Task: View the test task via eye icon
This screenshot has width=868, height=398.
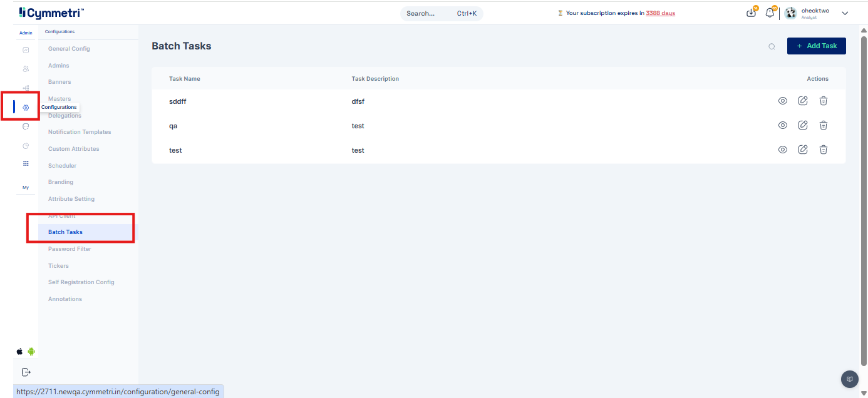Action: tap(782, 150)
